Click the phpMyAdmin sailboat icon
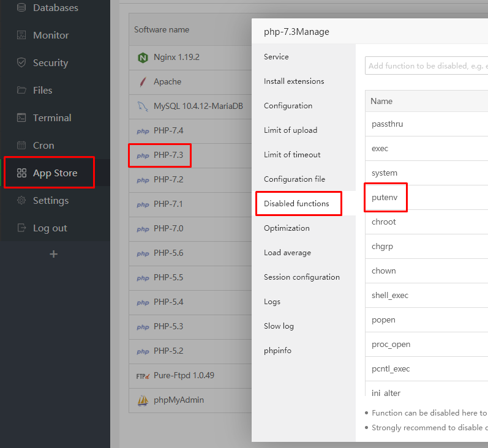Screen dimensions: 488x448 (x=143, y=400)
